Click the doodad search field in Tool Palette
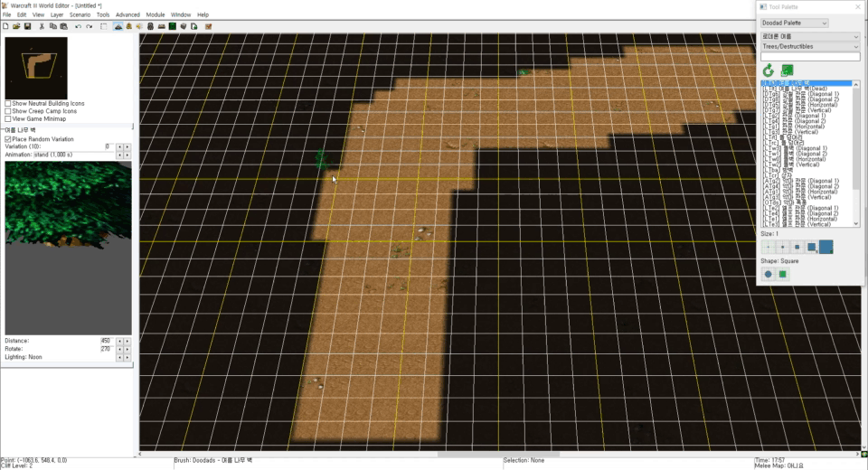The height and width of the screenshot is (470, 868). [810, 57]
